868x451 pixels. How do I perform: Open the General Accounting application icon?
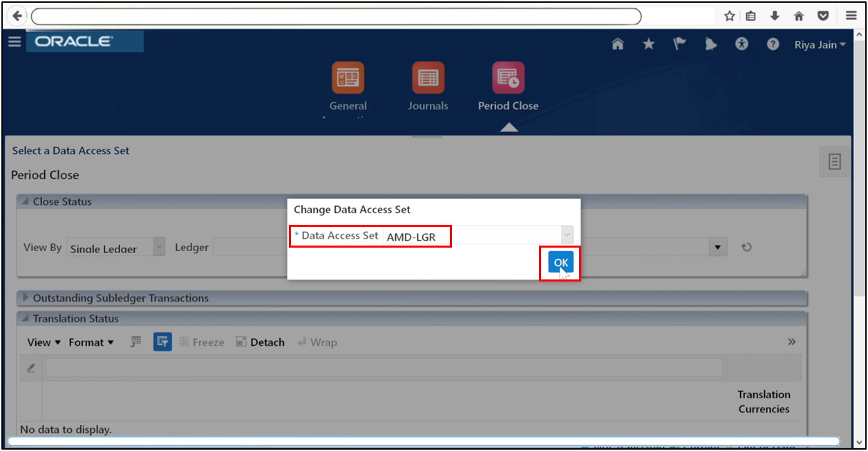348,77
